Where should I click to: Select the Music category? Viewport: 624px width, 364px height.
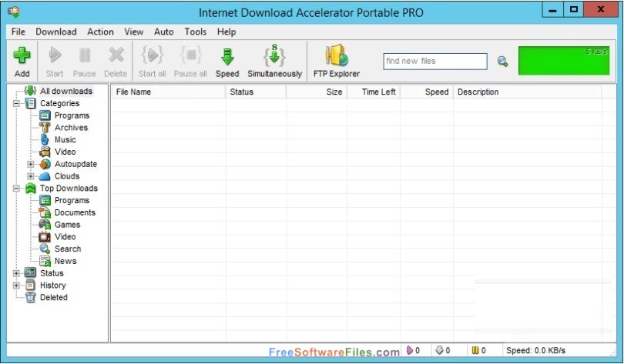coord(65,140)
